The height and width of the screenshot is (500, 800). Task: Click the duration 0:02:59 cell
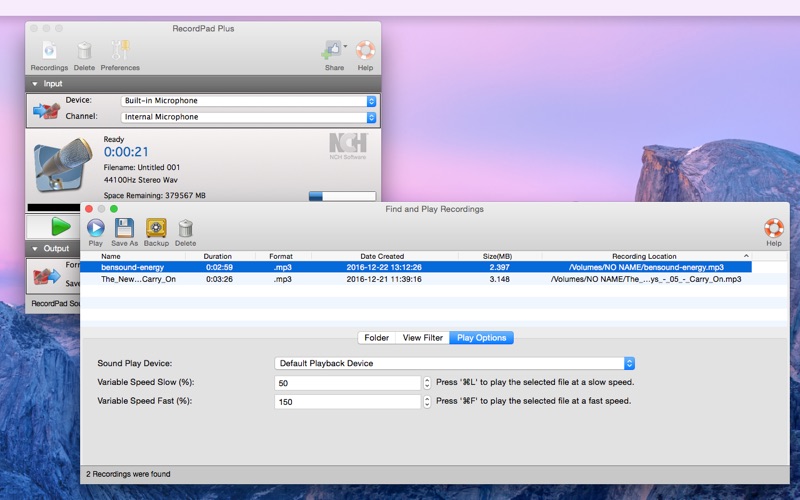click(219, 267)
